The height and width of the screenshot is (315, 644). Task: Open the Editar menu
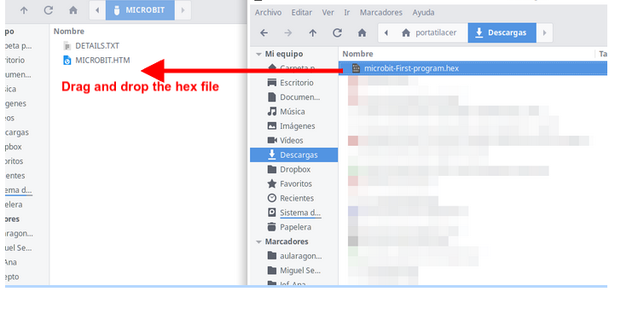(x=302, y=12)
